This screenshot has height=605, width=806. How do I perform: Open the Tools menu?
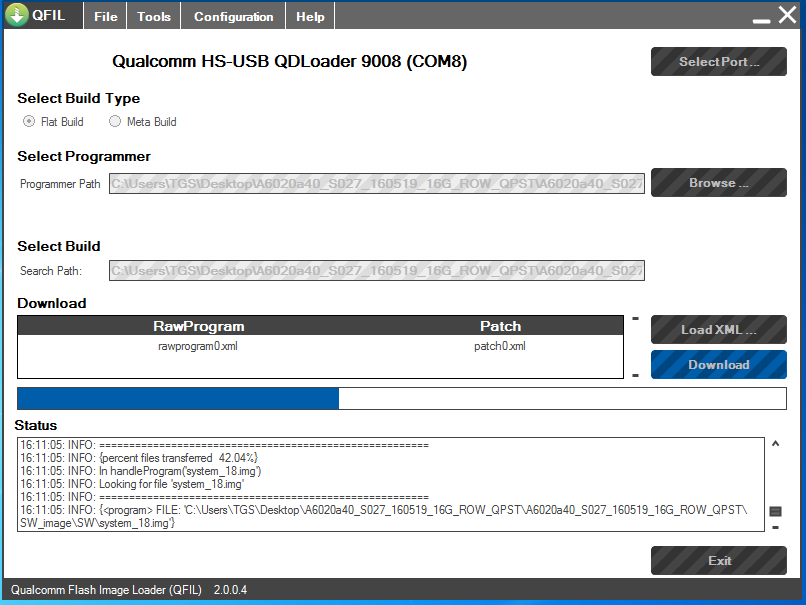[x=154, y=16]
